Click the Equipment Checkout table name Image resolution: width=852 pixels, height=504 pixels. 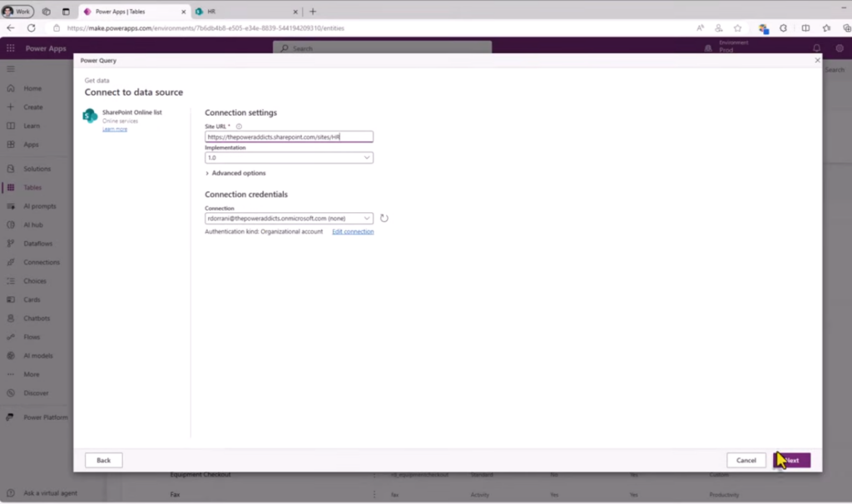tap(201, 475)
